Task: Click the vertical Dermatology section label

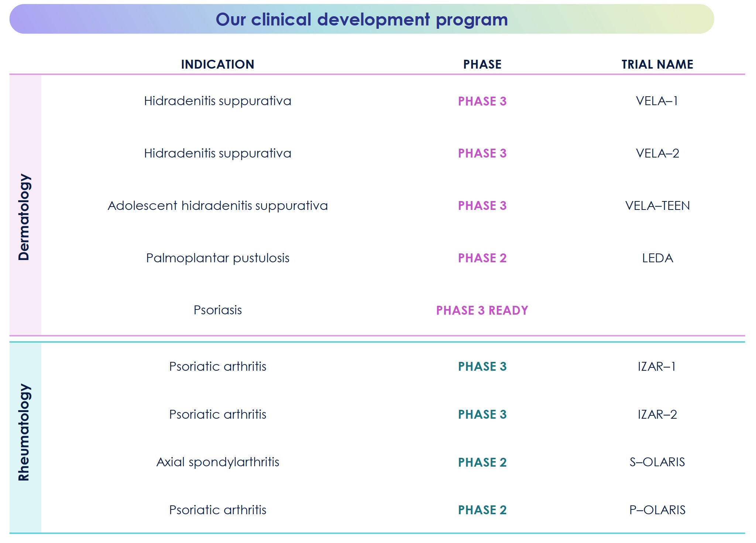Action: coord(24,217)
